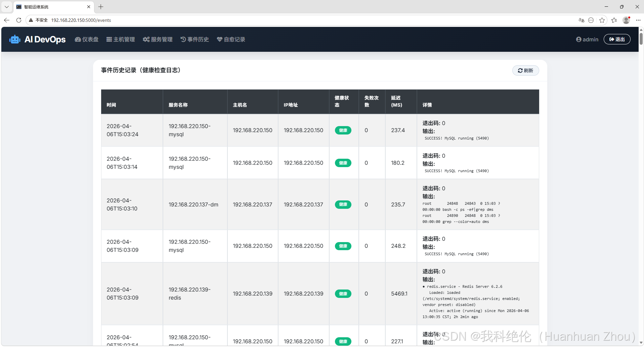Image resolution: width=644 pixels, height=347 pixels.
Task: Select timestamp 2026-04-06T15:03:10
Action: click(122, 204)
